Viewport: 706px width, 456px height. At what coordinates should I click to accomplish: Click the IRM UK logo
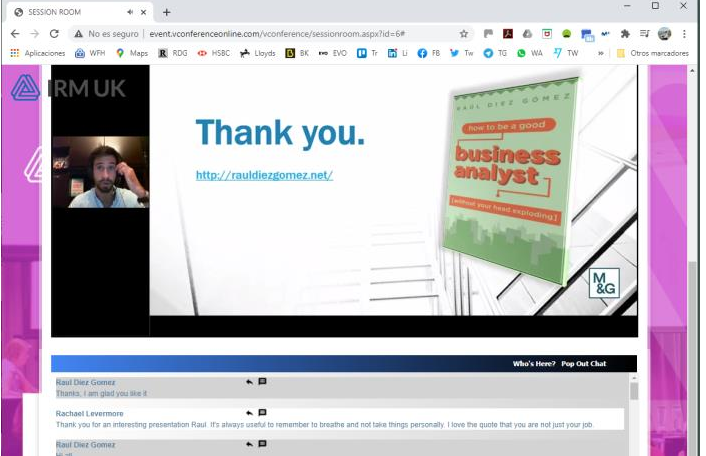[x=68, y=88]
